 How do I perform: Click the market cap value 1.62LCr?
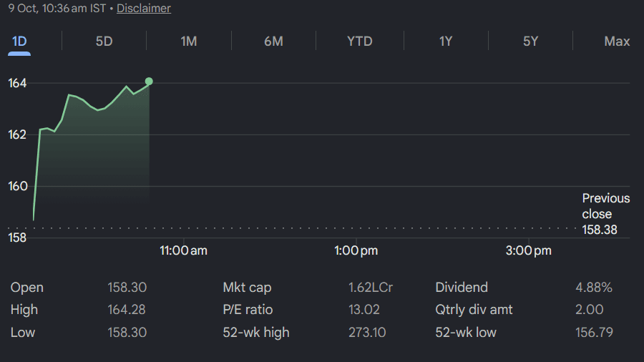coord(371,288)
